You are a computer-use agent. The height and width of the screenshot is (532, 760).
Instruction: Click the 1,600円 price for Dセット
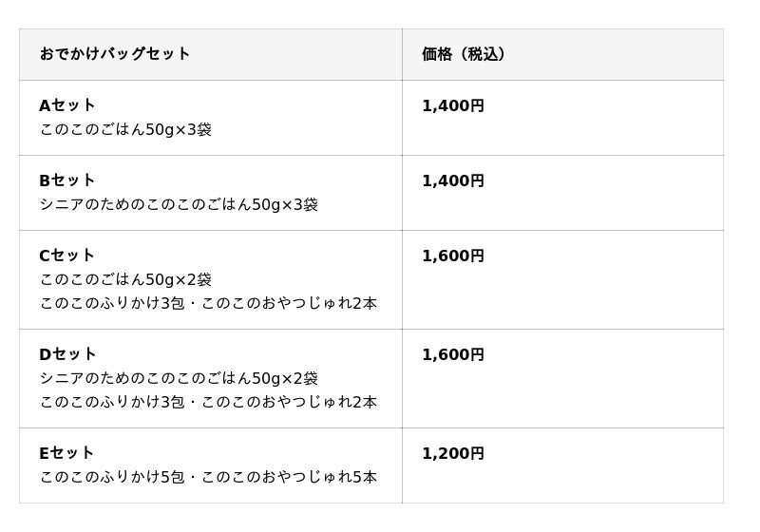[453, 355]
